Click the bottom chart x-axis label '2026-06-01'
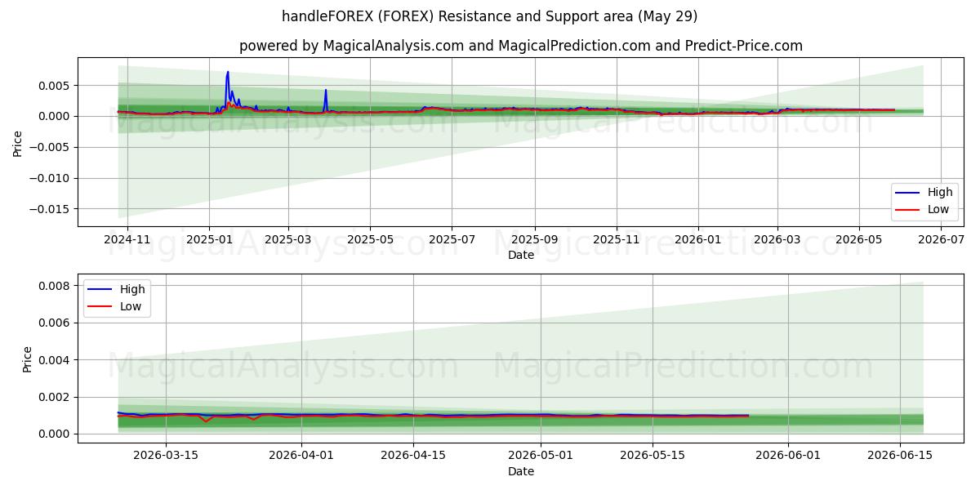 coord(788,457)
